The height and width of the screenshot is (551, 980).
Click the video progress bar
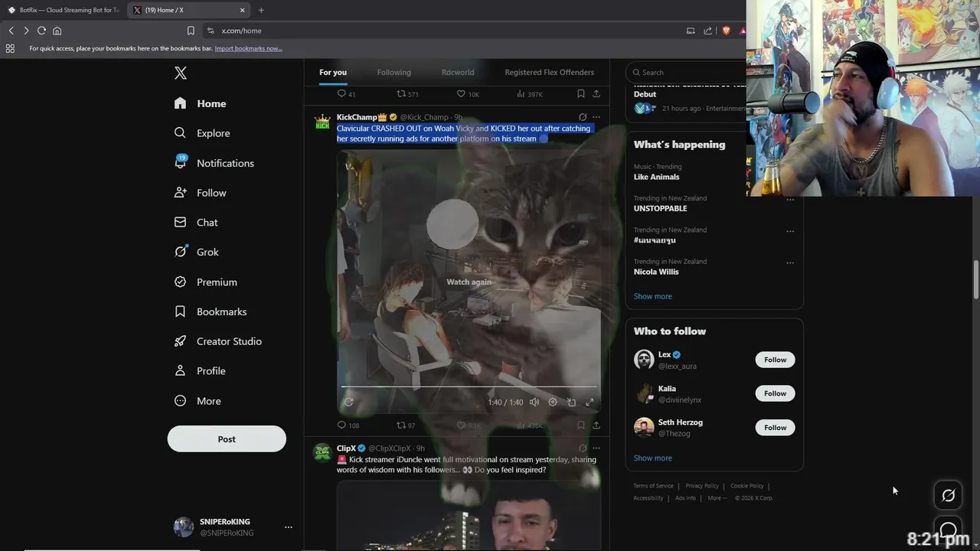pyautogui.click(x=469, y=386)
